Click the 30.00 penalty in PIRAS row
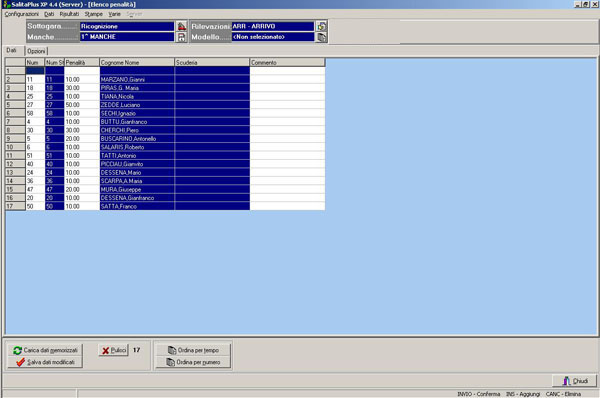The image size is (600, 398). pos(82,88)
